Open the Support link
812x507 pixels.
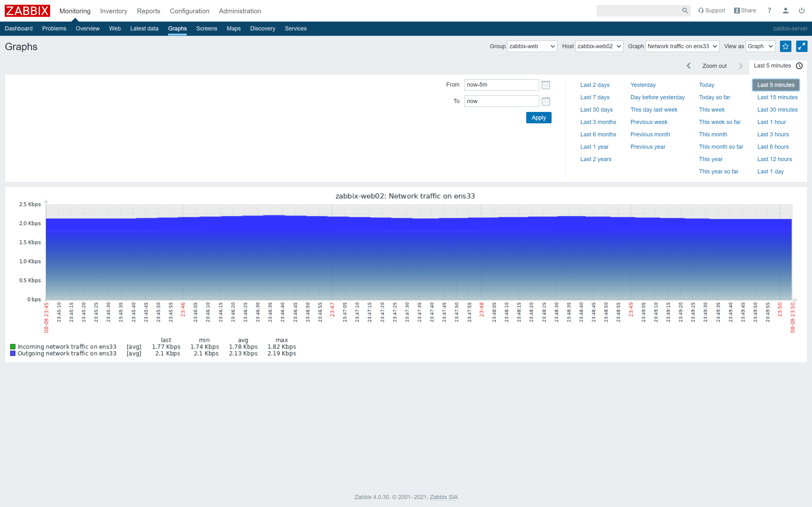(711, 11)
